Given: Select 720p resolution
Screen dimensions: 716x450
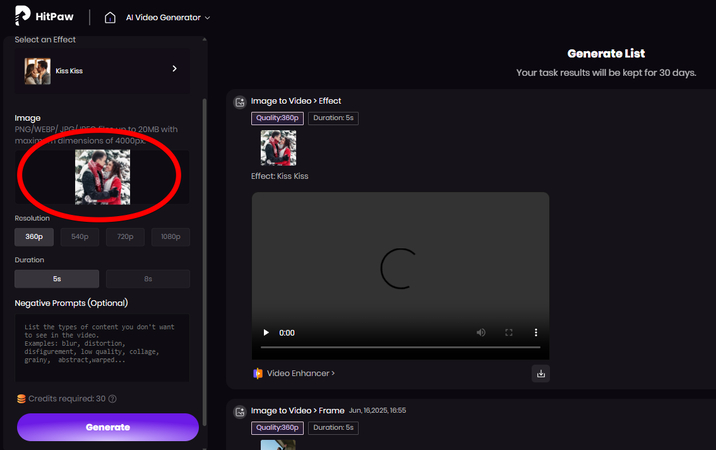Looking at the screenshot, I should point(125,237).
